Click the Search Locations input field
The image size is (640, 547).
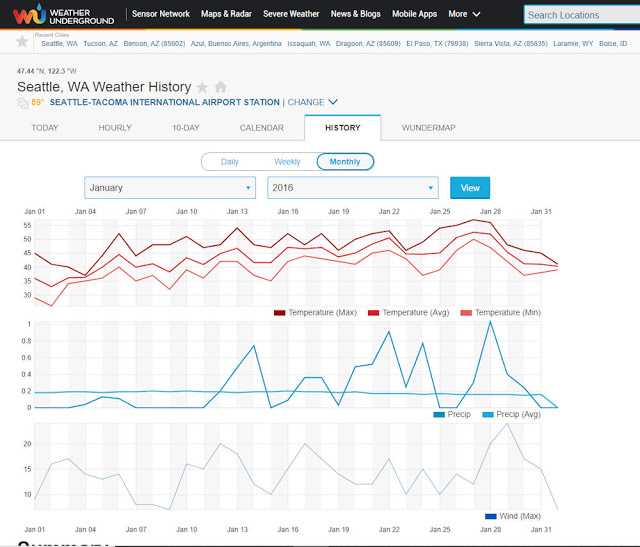click(580, 15)
